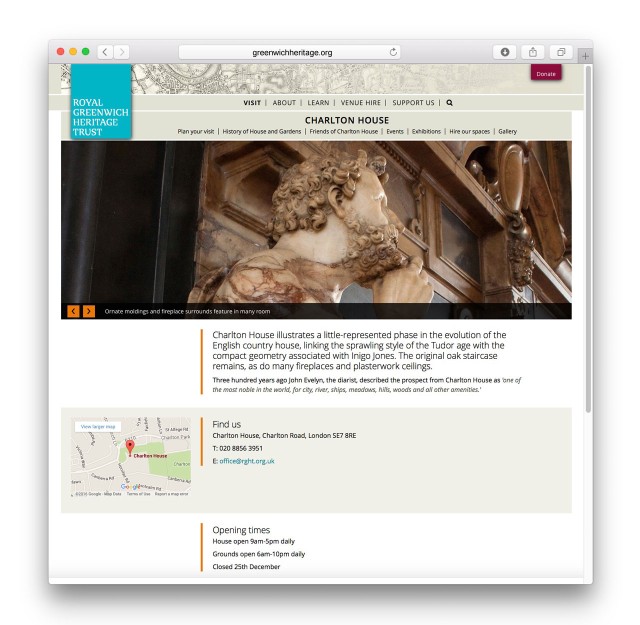Select the Support Us menu item
640x625 pixels.
413,102
